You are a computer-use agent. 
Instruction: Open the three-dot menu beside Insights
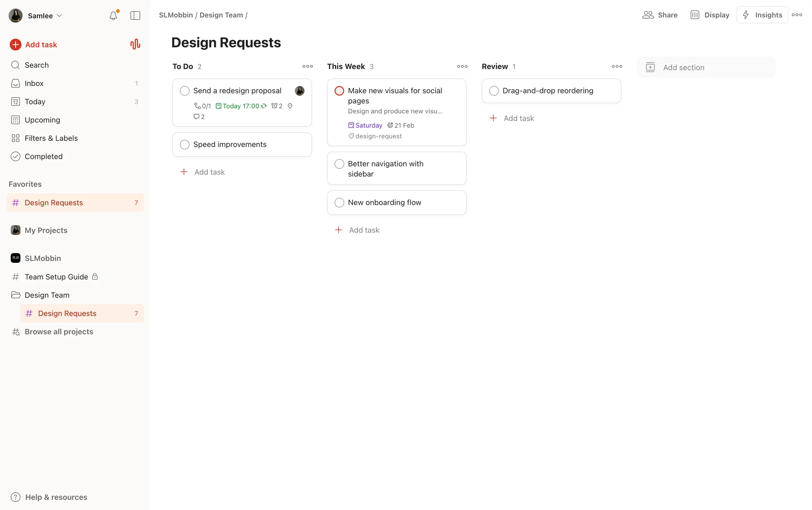[797, 15]
